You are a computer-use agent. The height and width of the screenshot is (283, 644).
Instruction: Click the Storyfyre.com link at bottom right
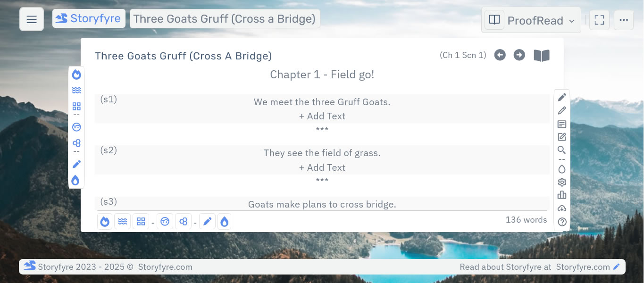(x=583, y=267)
